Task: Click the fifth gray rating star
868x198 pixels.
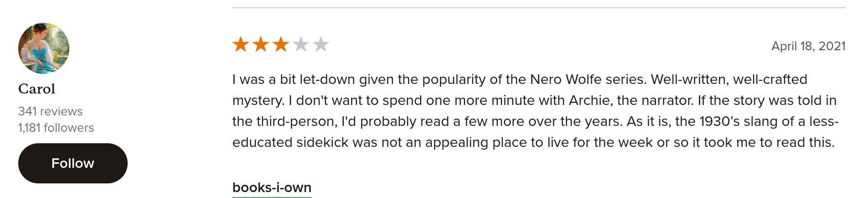Action: pyautogui.click(x=321, y=45)
